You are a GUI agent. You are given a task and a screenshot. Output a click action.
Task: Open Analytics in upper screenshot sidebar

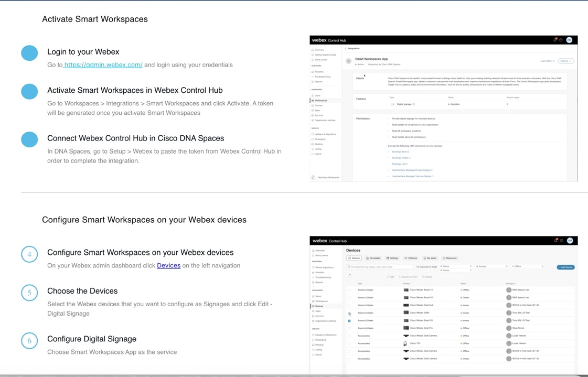click(318, 72)
